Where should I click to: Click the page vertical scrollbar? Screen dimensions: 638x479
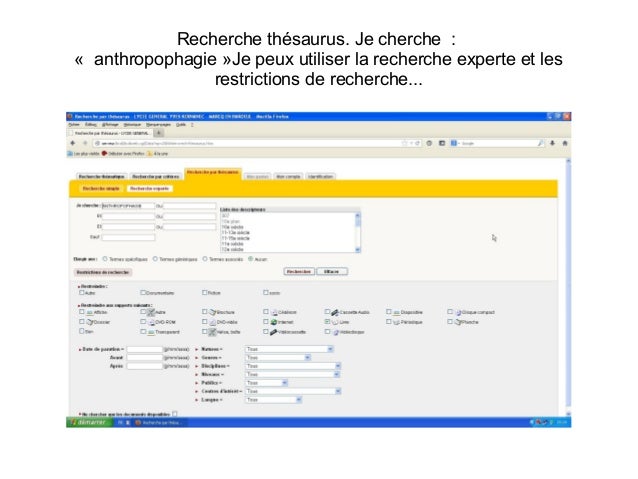point(568,287)
